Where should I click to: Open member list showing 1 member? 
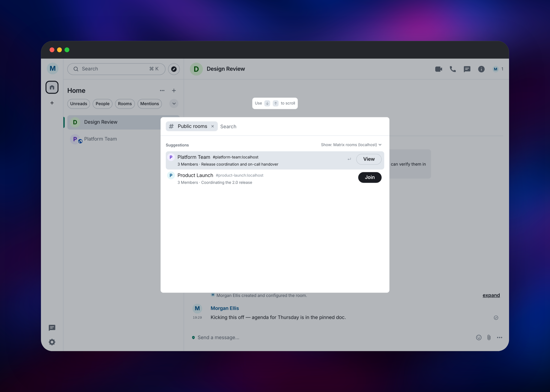498,69
